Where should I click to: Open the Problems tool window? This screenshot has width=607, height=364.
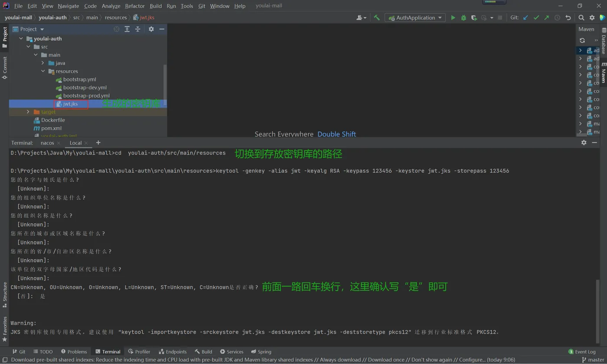pyautogui.click(x=74, y=351)
